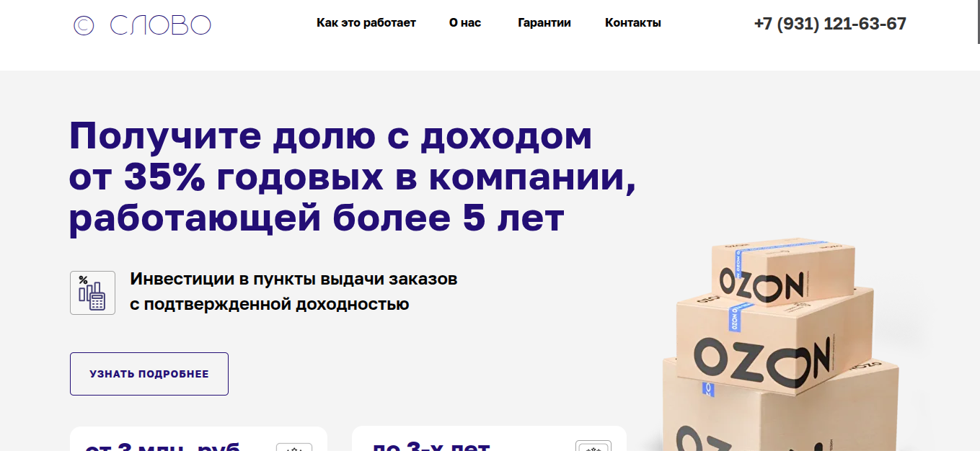Call the phone number +7 (931) 121-63-67

pos(830,24)
